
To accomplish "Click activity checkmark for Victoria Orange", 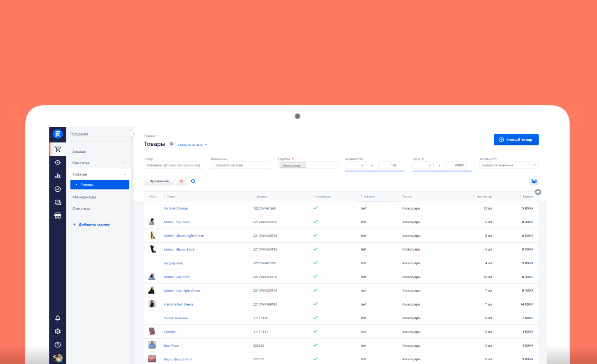I will (315, 208).
